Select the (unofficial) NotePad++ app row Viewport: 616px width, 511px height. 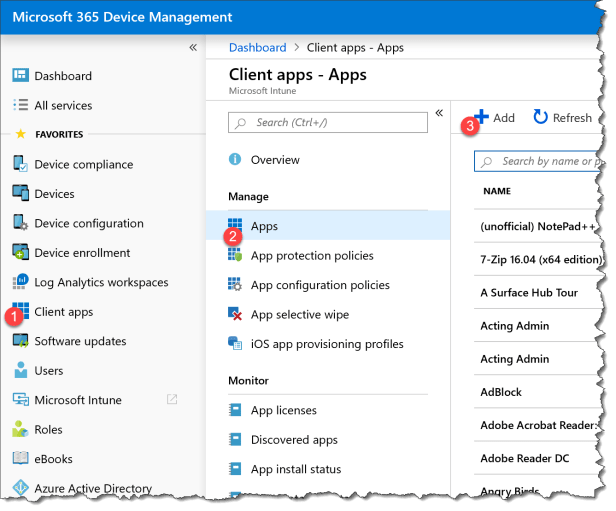[537, 226]
